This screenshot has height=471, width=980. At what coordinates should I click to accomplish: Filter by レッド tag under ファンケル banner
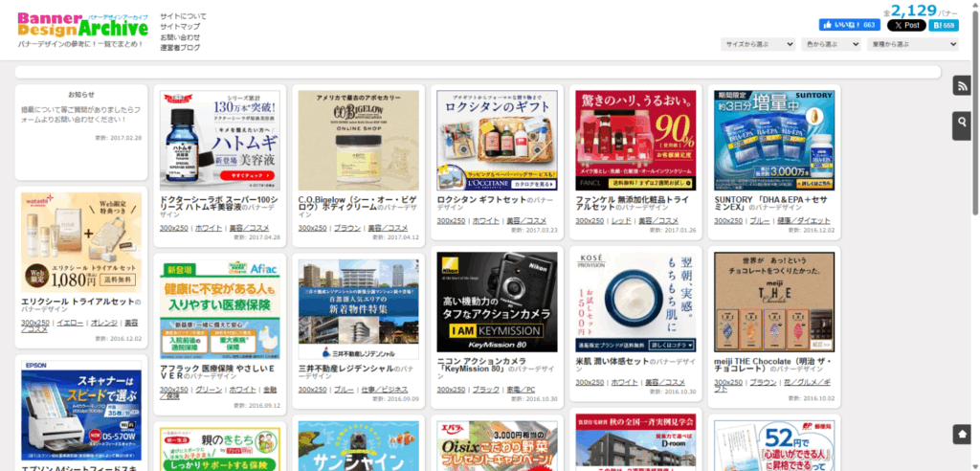tap(621, 220)
